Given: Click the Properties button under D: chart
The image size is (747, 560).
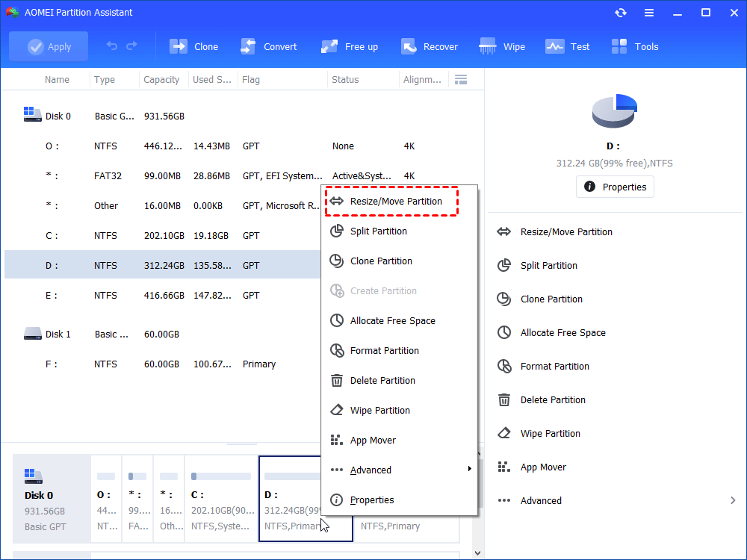Looking at the screenshot, I should point(615,187).
